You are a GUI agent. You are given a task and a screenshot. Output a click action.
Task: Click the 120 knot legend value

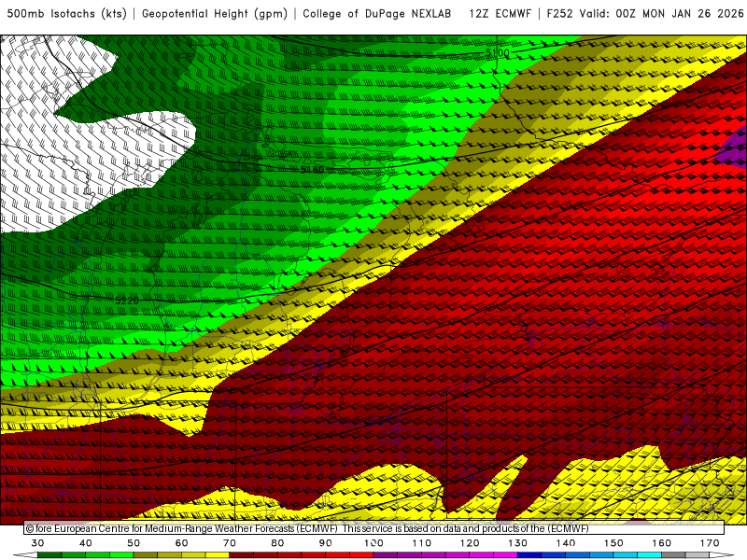coord(470,543)
